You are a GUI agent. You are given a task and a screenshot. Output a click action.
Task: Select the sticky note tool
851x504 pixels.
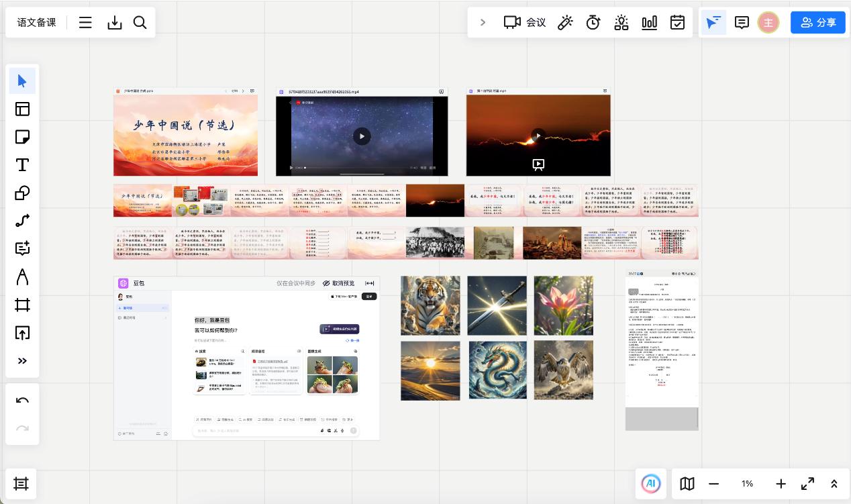pyautogui.click(x=22, y=137)
